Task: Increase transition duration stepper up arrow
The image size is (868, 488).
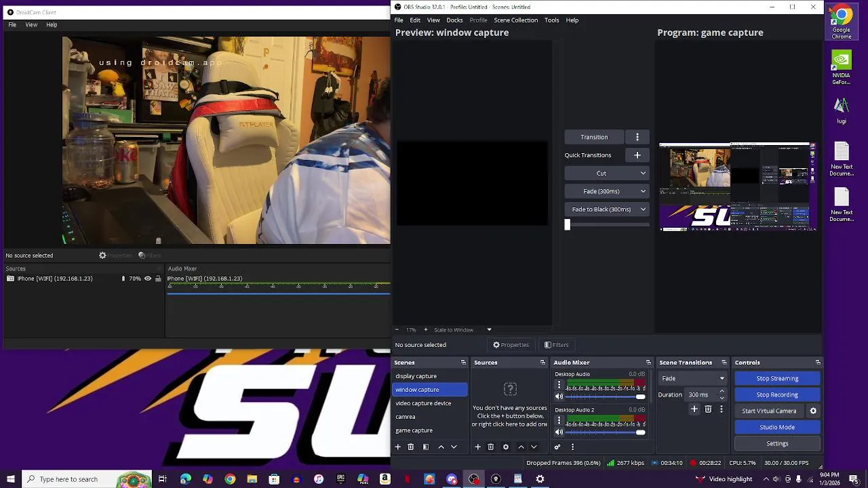Action: [722, 392]
